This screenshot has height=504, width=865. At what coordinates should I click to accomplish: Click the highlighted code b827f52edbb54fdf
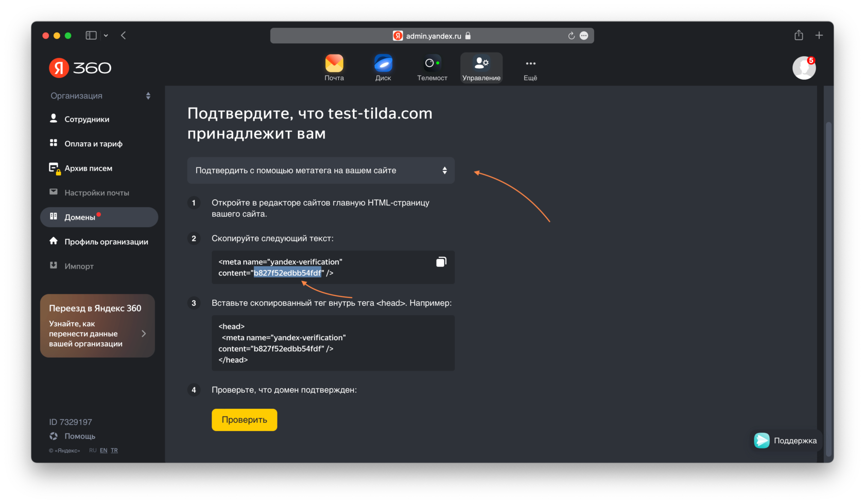click(x=288, y=273)
